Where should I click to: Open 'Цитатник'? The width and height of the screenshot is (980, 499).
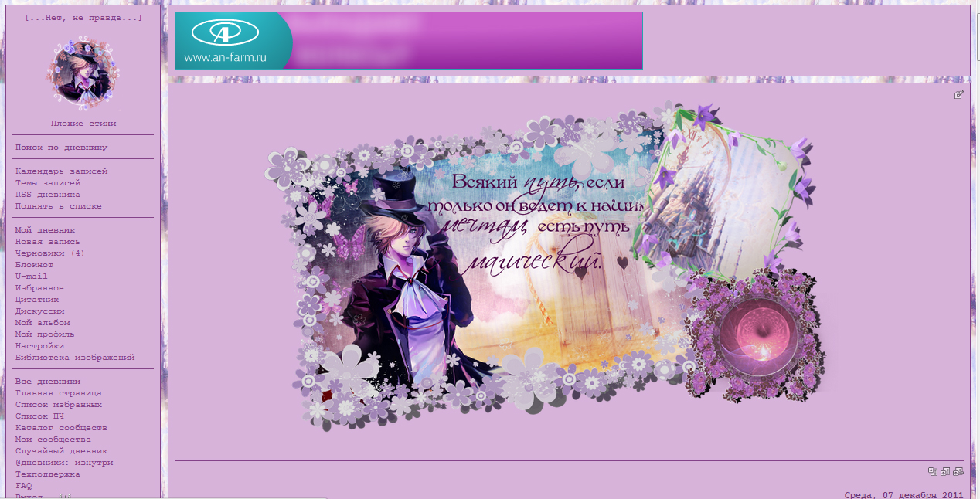[37, 299]
